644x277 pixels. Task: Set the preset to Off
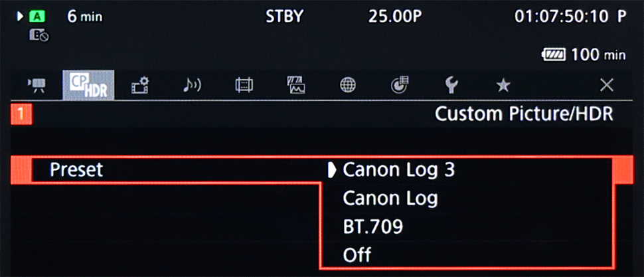(x=357, y=255)
